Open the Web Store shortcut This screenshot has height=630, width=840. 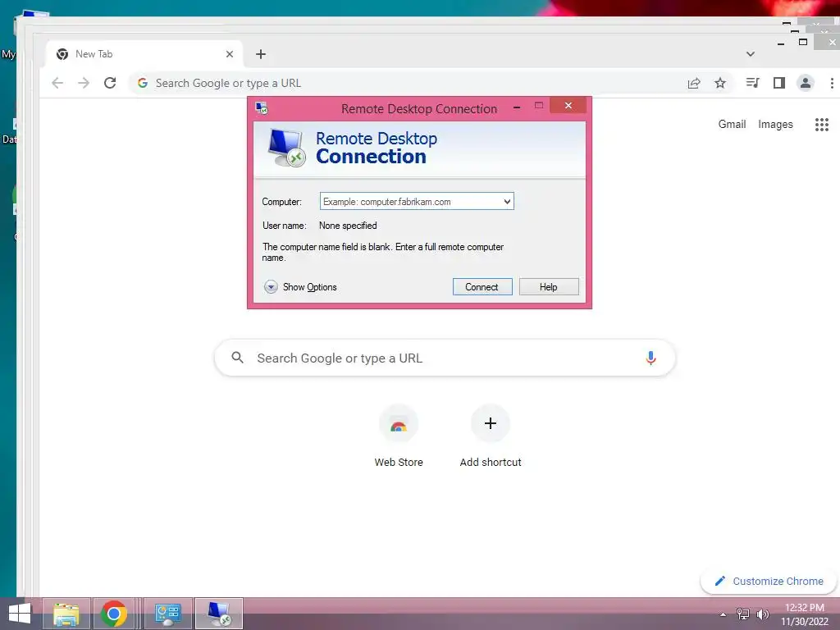coord(399,436)
